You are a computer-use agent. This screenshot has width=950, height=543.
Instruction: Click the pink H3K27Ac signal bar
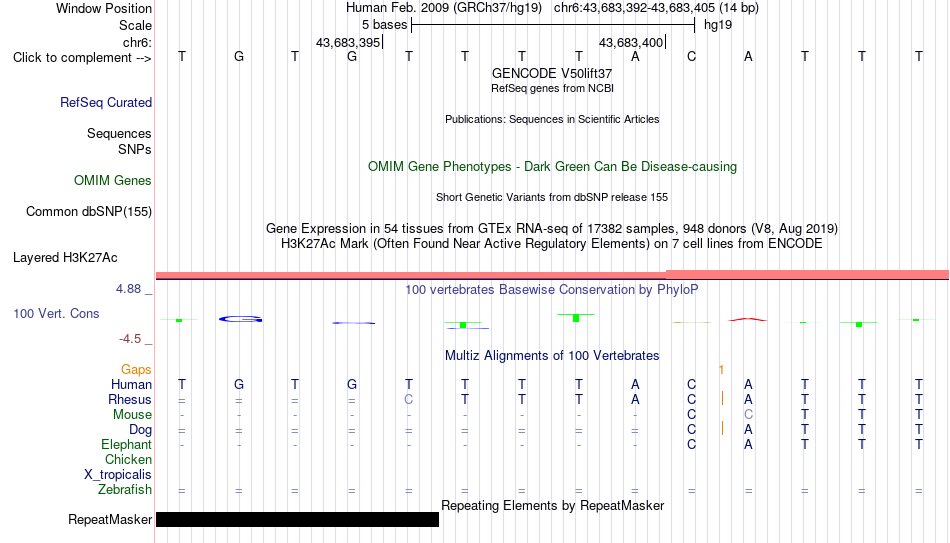click(552, 275)
